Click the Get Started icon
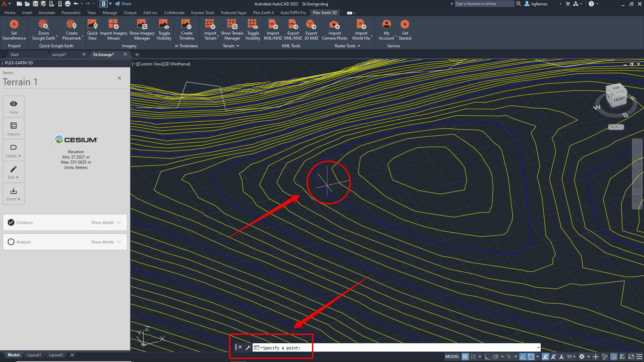 (405, 24)
